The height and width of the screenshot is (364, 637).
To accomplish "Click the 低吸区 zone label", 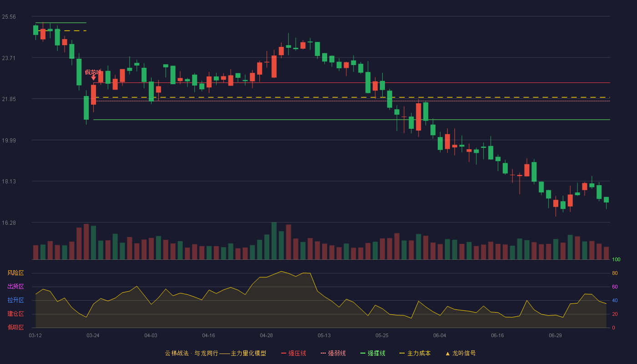I will [x=15, y=327].
